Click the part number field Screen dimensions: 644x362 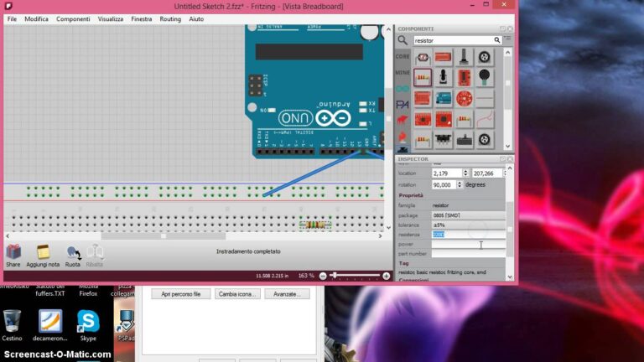468,254
